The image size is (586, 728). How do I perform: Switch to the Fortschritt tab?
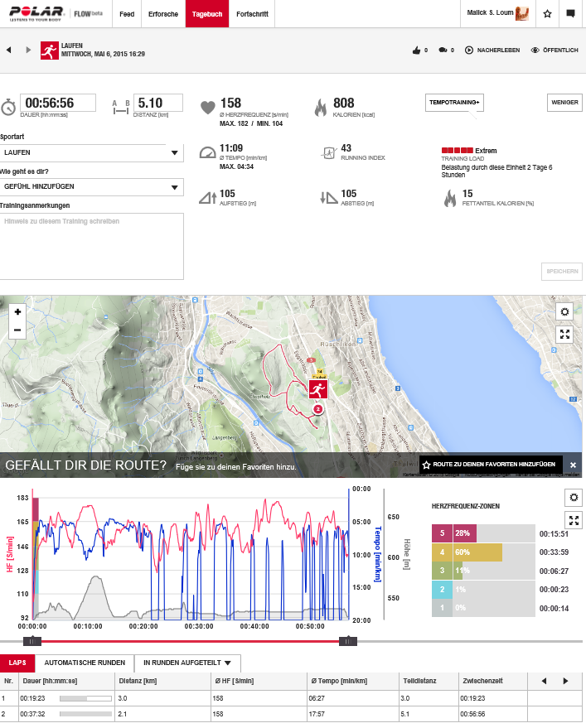(x=251, y=14)
